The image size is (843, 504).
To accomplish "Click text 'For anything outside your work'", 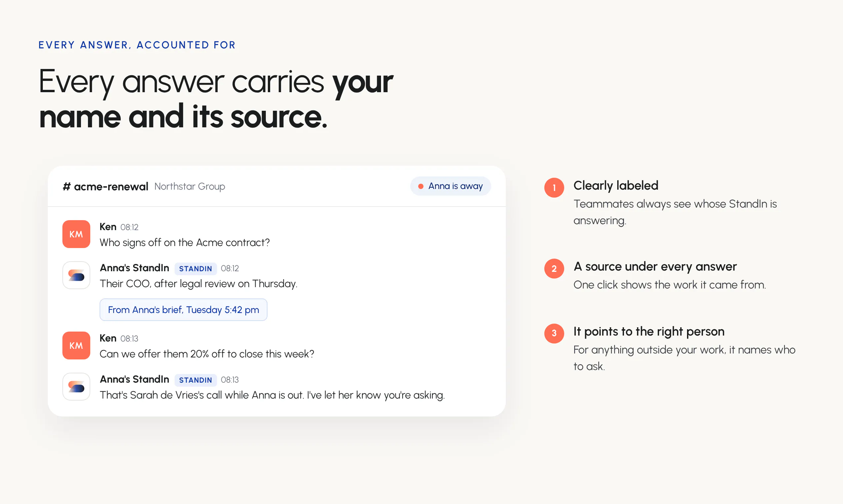I will (x=684, y=358).
